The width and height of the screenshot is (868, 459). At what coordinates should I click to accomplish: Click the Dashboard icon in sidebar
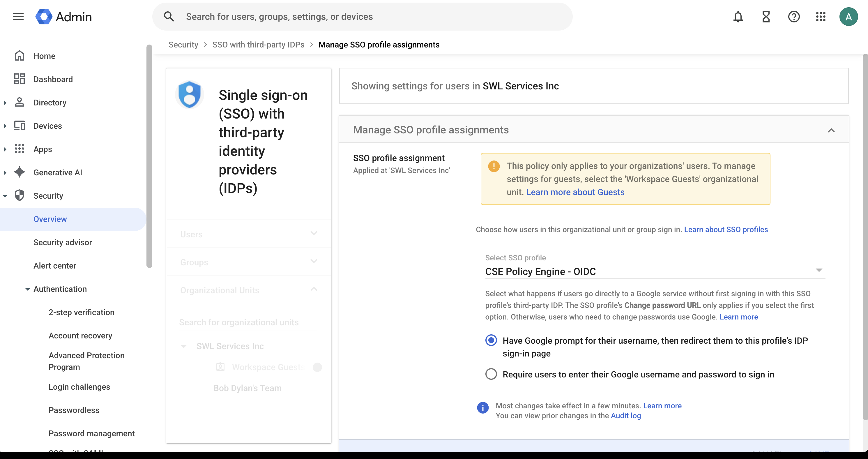[20, 79]
